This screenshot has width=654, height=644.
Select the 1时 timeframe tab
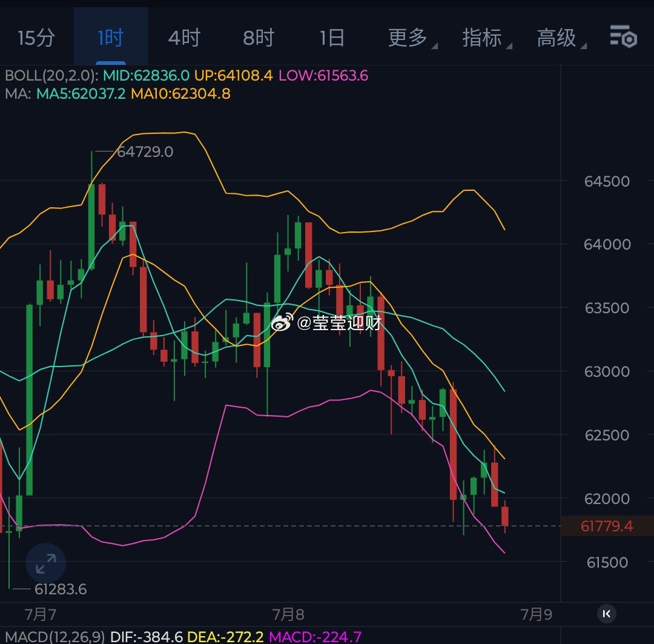[x=111, y=38]
